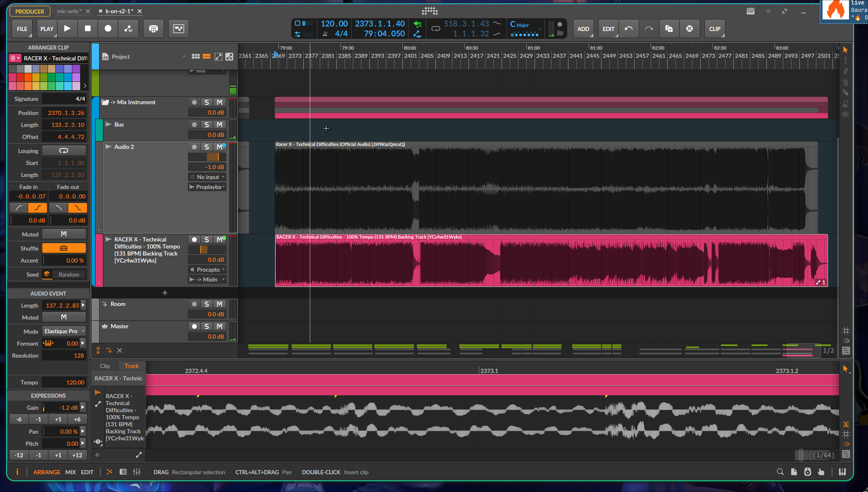Open the PLAY menu button
Image resolution: width=868 pixels, height=492 pixels.
[x=47, y=29]
